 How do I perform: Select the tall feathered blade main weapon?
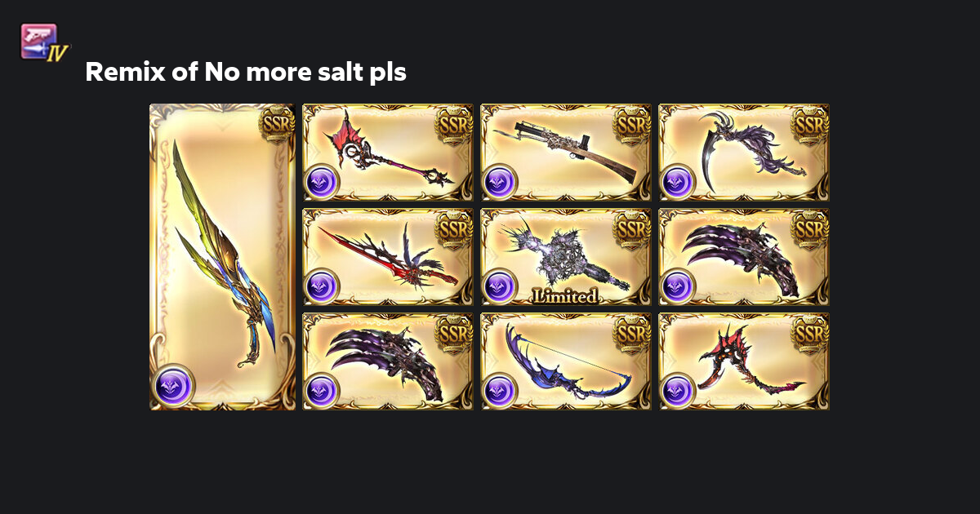point(222,257)
